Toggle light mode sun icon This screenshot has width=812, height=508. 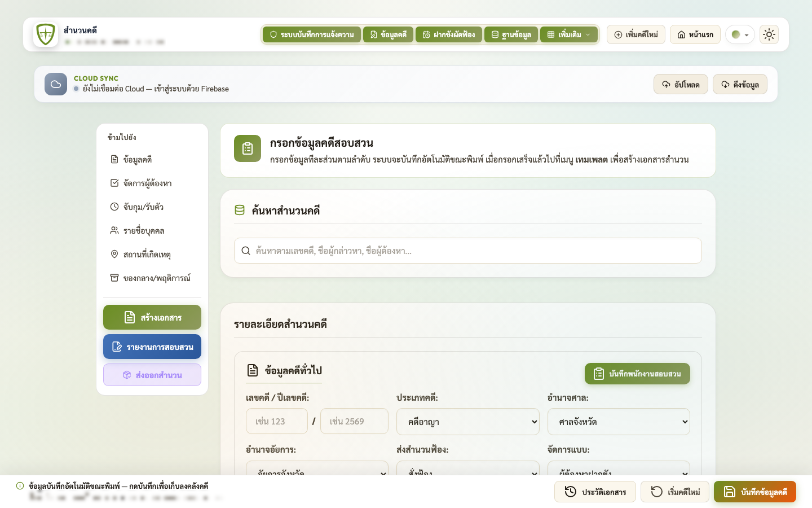pyautogui.click(x=769, y=34)
